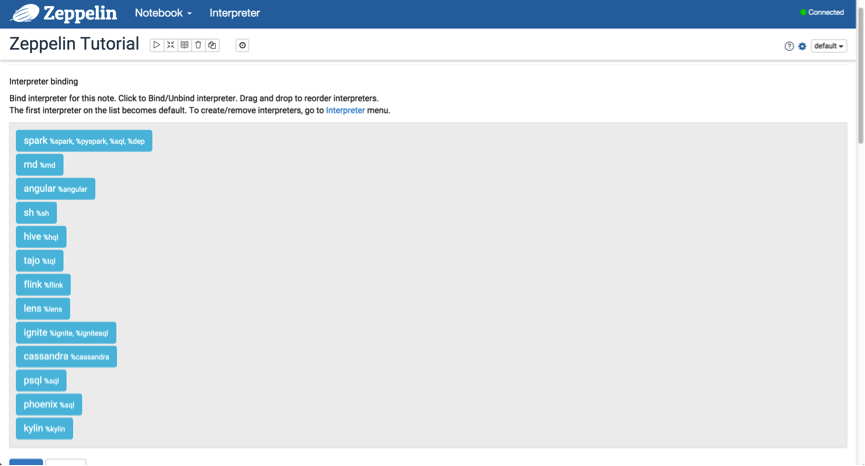Open the Interpreter page in navbar
The image size is (865, 466).
coord(234,13)
